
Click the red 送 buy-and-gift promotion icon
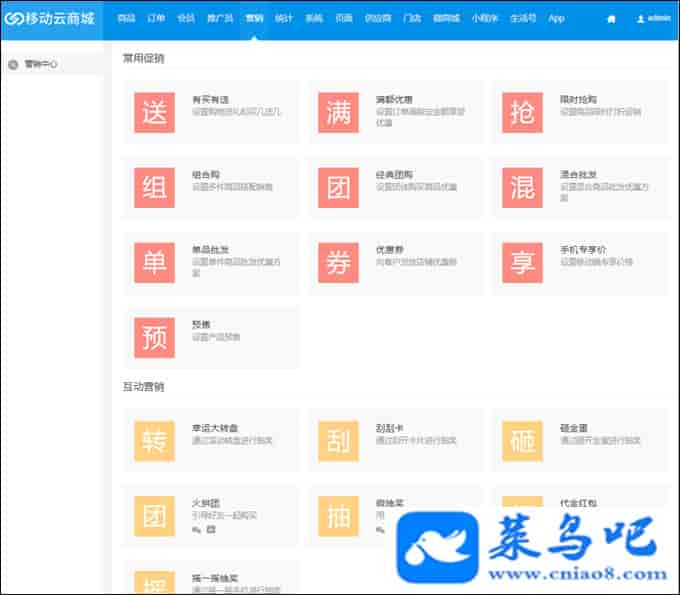154,113
